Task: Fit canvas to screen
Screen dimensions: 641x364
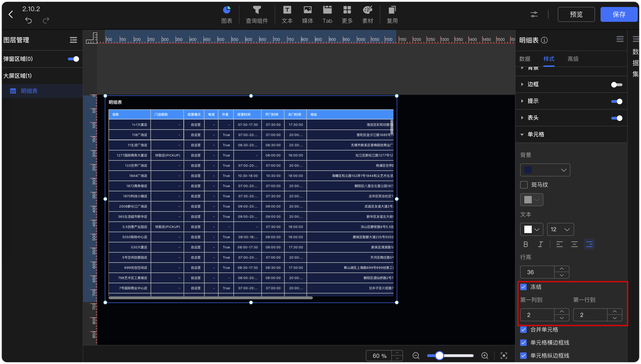Action: tap(504, 355)
